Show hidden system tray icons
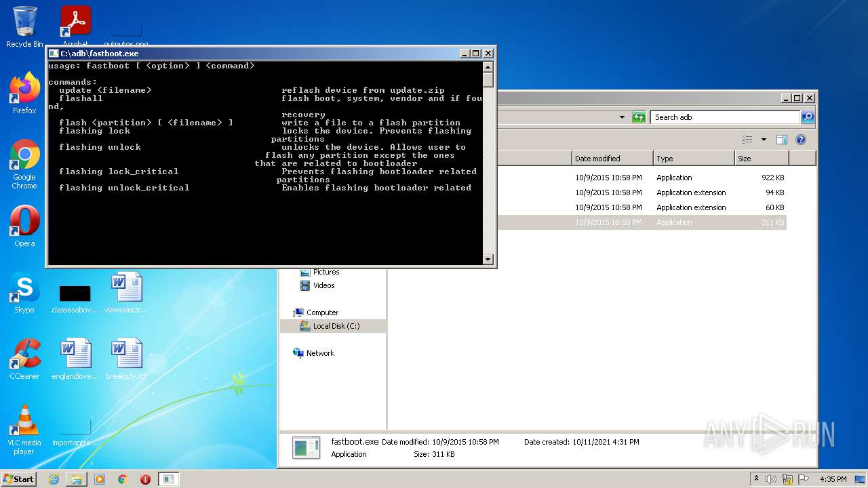 (756, 479)
